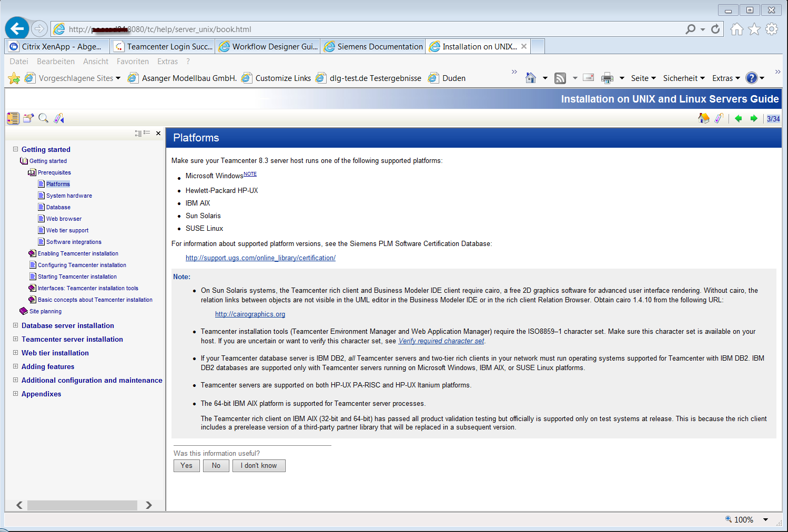Viewport: 788px width, 532px height.
Task: Click the RSS feeds icon
Action: [560, 78]
